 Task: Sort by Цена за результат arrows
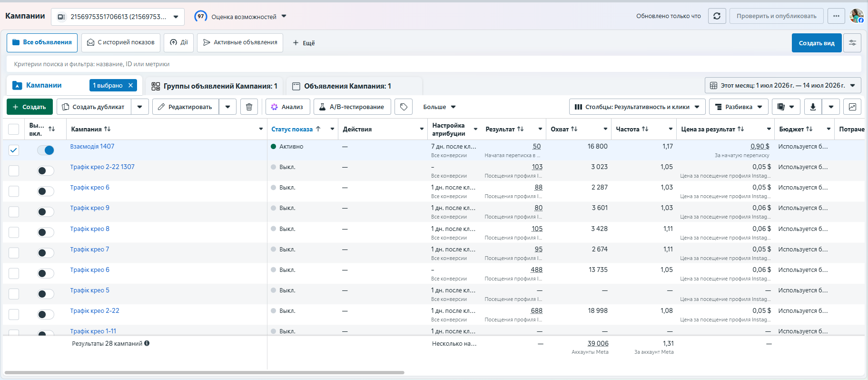740,129
